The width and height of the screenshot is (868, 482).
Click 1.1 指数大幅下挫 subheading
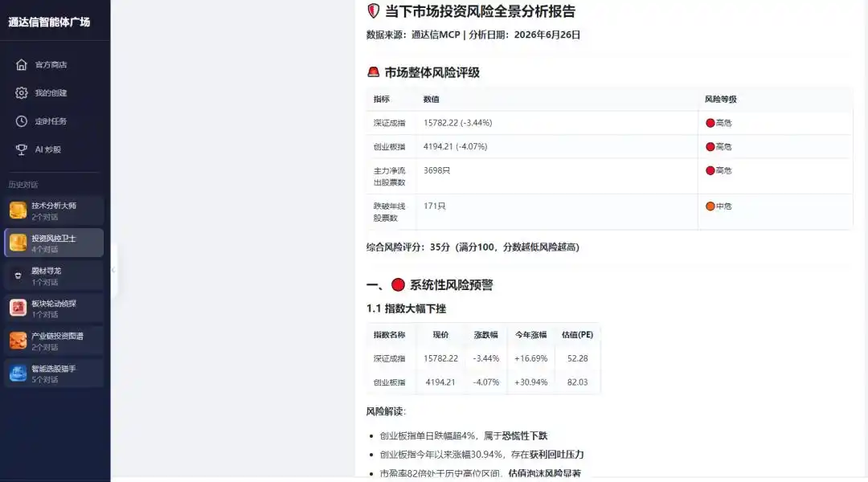tap(407, 308)
